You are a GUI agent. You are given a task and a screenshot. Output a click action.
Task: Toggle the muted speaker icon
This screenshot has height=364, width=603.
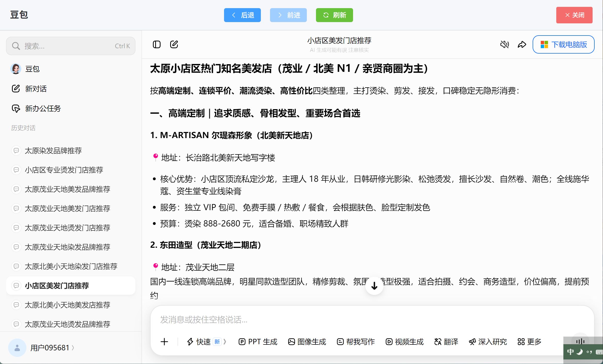[504, 44]
